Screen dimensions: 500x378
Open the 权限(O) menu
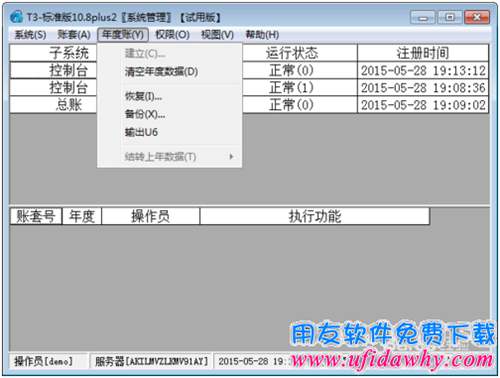[x=172, y=35]
